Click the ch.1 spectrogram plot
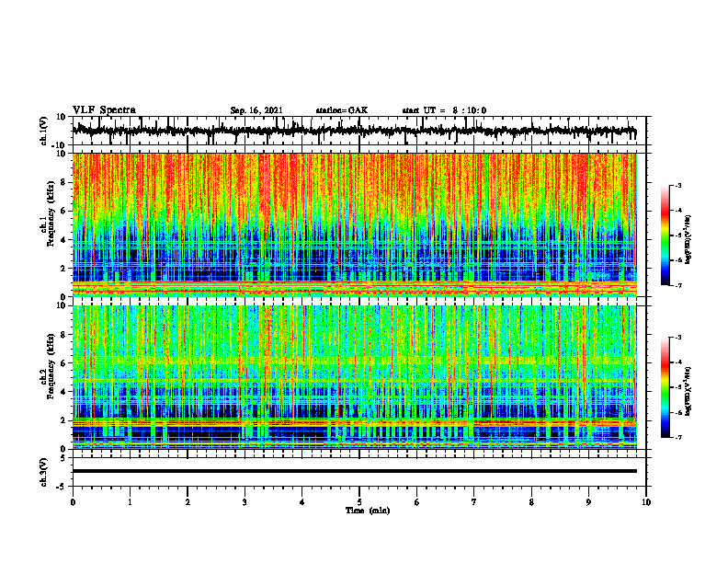 [359, 224]
